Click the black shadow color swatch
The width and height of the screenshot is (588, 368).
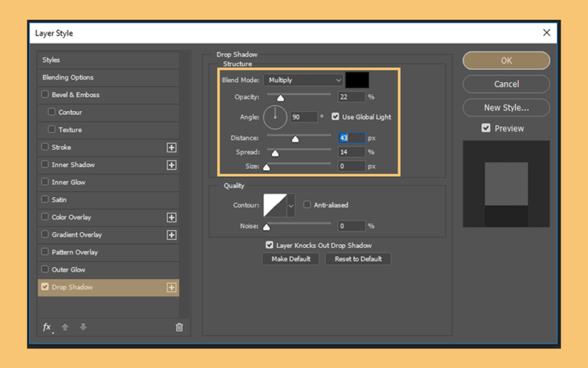357,80
